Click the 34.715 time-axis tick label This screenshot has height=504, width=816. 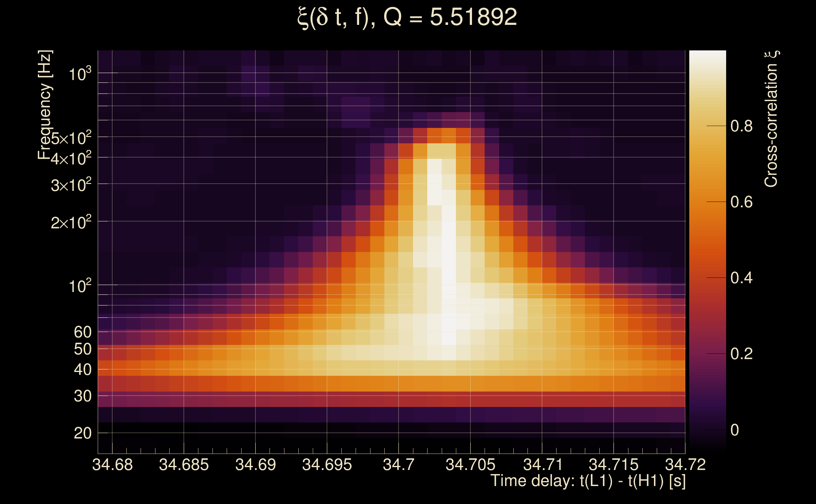(x=614, y=465)
